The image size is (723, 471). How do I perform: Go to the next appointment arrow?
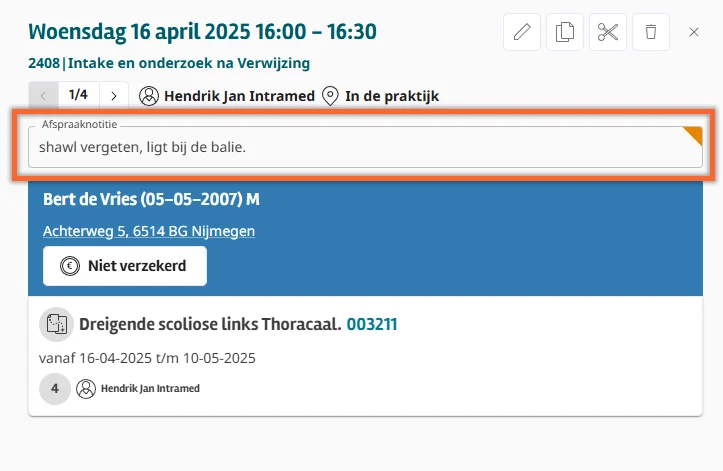pos(114,96)
